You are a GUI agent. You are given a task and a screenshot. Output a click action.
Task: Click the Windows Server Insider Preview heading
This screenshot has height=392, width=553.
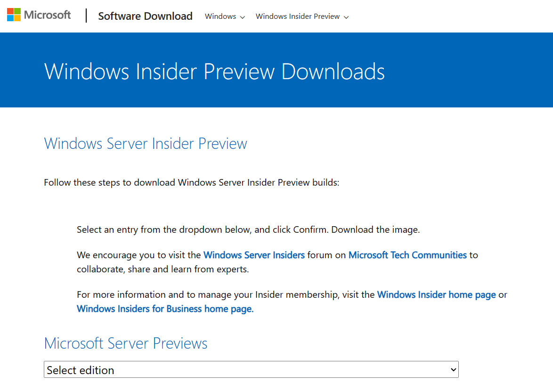[145, 144]
